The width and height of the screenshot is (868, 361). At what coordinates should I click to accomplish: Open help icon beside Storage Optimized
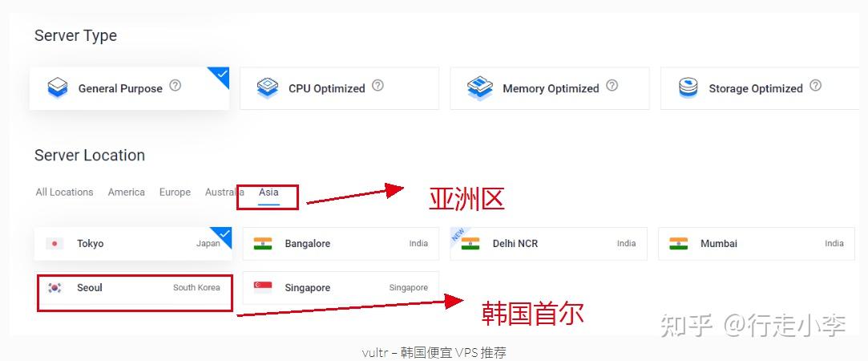(x=815, y=86)
